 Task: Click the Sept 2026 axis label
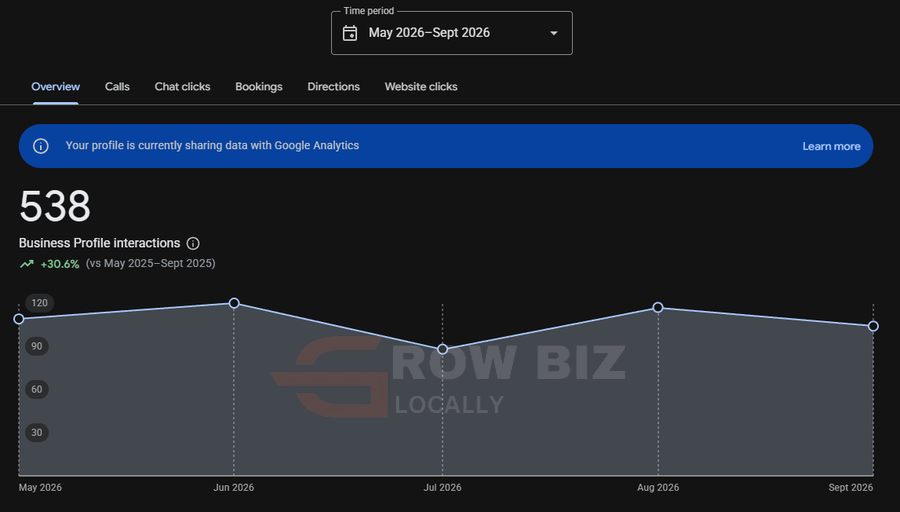coord(851,487)
